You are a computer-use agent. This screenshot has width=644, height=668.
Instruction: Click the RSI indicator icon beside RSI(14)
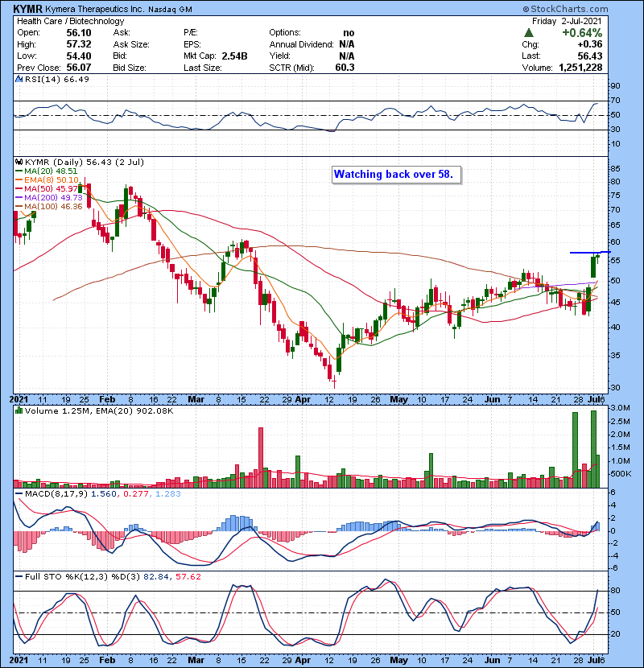pos(19,79)
